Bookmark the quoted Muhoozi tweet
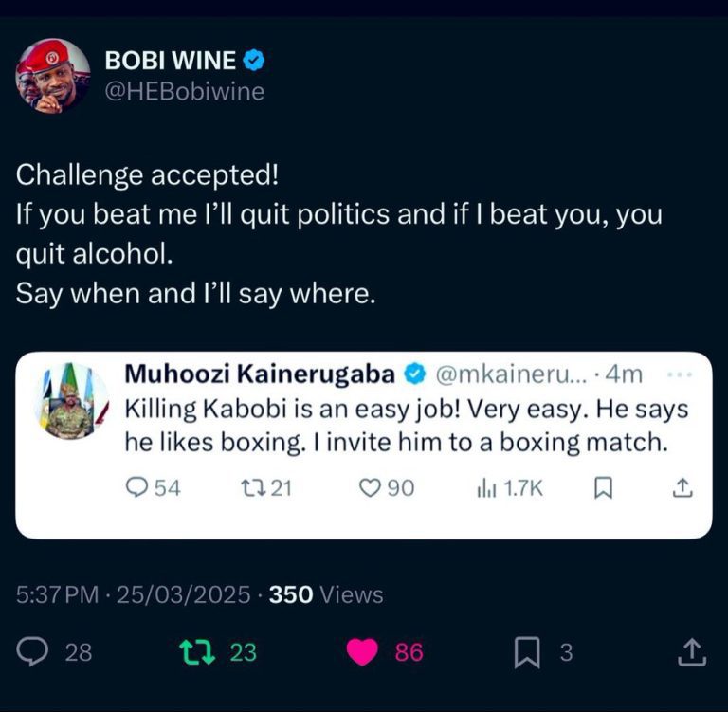Screen dimensions: 728x712 pyautogui.click(x=601, y=487)
